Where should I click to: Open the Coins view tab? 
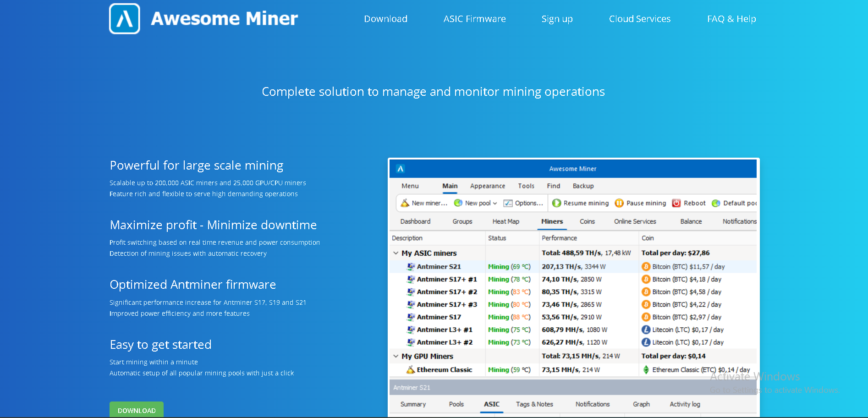(587, 221)
